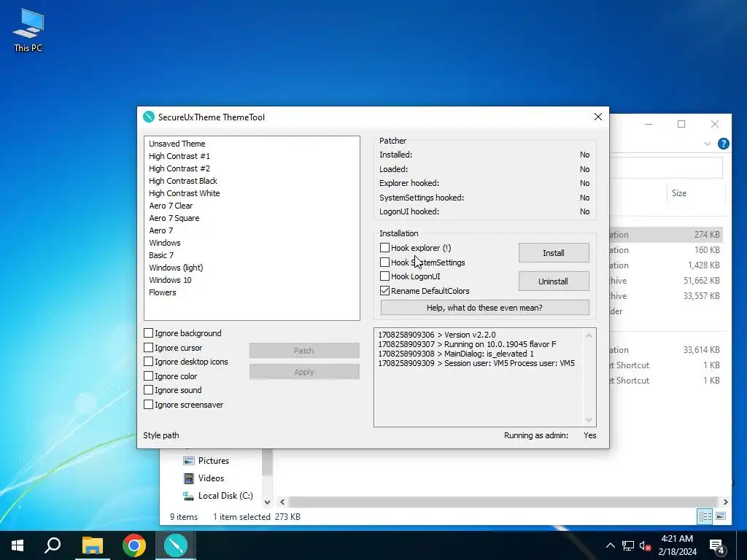This screenshot has height=560, width=747.
Task: Click Explorer nav pane scroll-down arrow
Action: click(x=267, y=502)
